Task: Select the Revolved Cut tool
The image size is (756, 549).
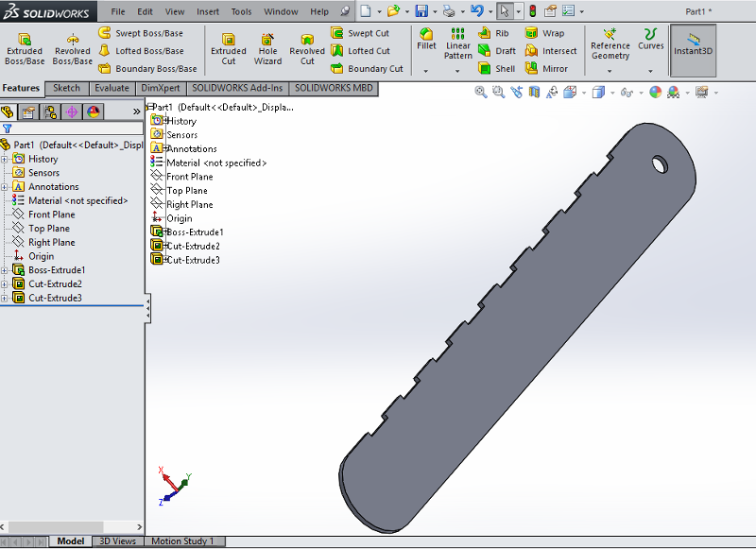Action: (x=307, y=49)
